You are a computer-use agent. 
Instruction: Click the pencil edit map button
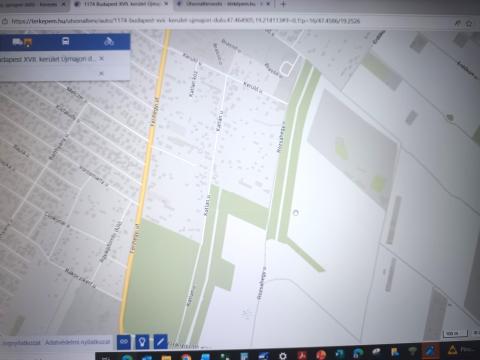click(160, 341)
